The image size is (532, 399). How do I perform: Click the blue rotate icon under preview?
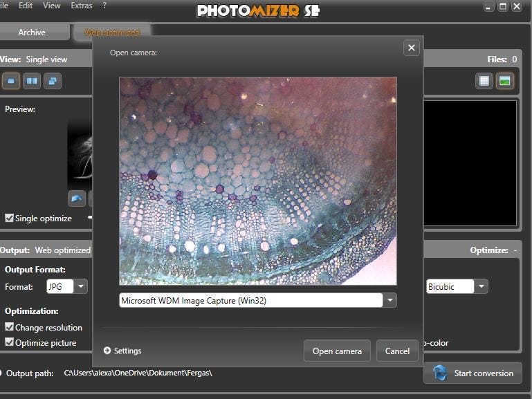click(x=77, y=198)
